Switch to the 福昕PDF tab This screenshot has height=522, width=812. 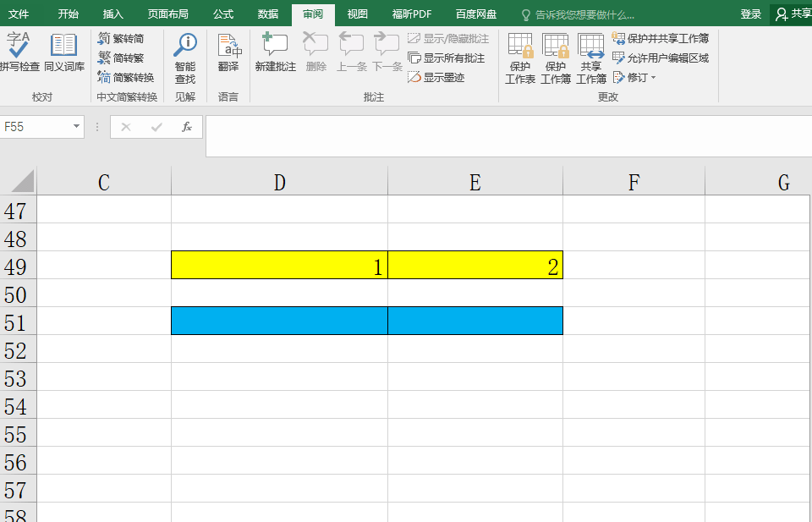[x=412, y=14]
